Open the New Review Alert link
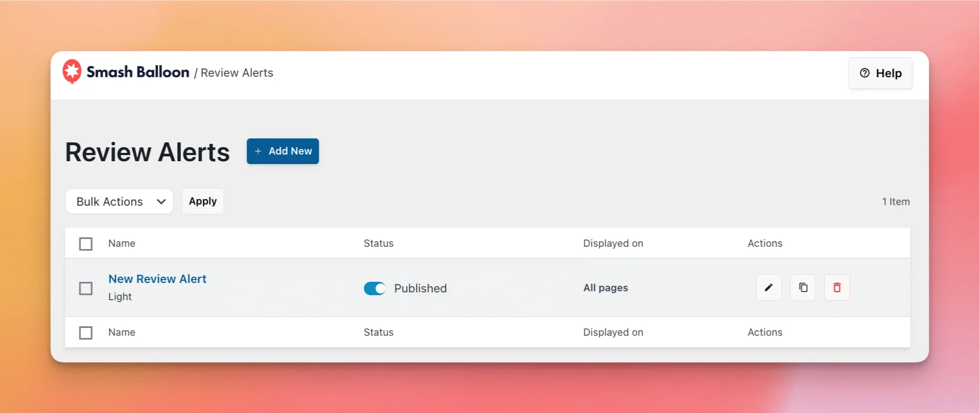The width and height of the screenshot is (980, 413). [x=157, y=279]
